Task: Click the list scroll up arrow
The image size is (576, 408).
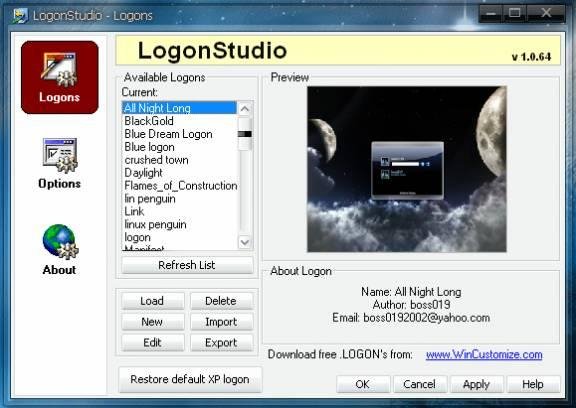Action: (245, 109)
